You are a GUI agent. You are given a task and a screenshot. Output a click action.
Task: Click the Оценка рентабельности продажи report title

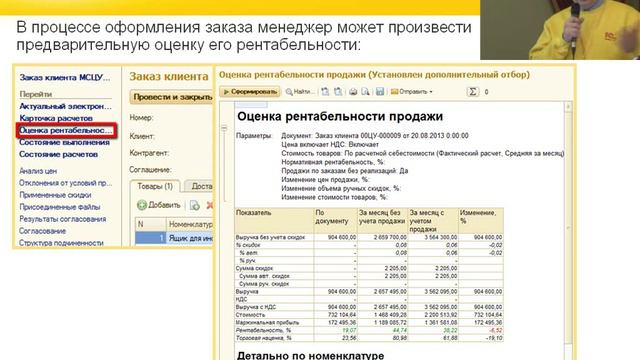coord(340,116)
